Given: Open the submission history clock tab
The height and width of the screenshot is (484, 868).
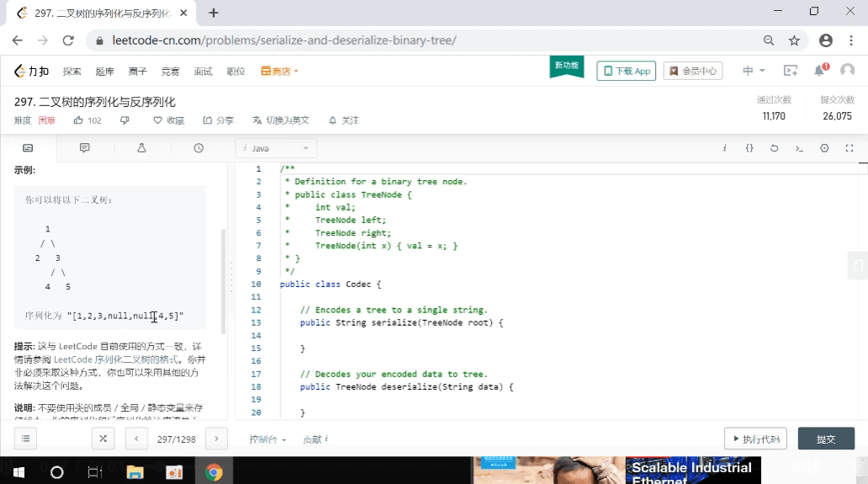Looking at the screenshot, I should click(x=199, y=148).
